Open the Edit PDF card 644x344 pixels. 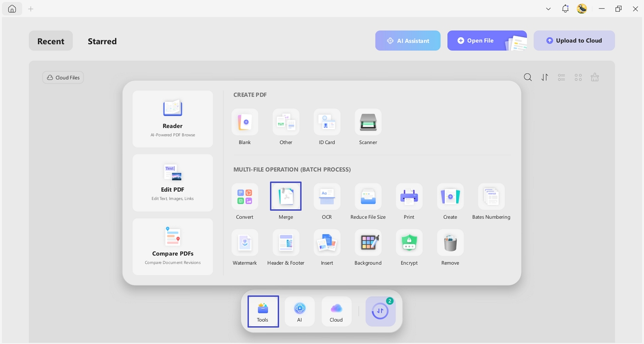[173, 183]
